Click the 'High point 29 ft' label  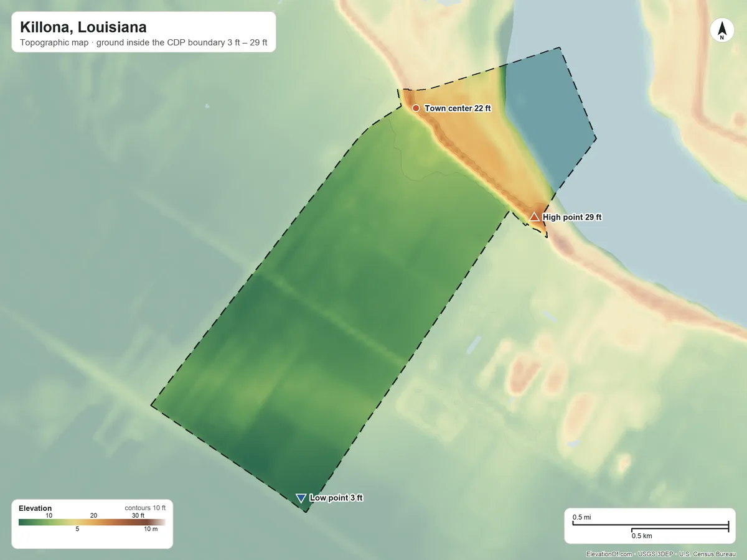(572, 217)
